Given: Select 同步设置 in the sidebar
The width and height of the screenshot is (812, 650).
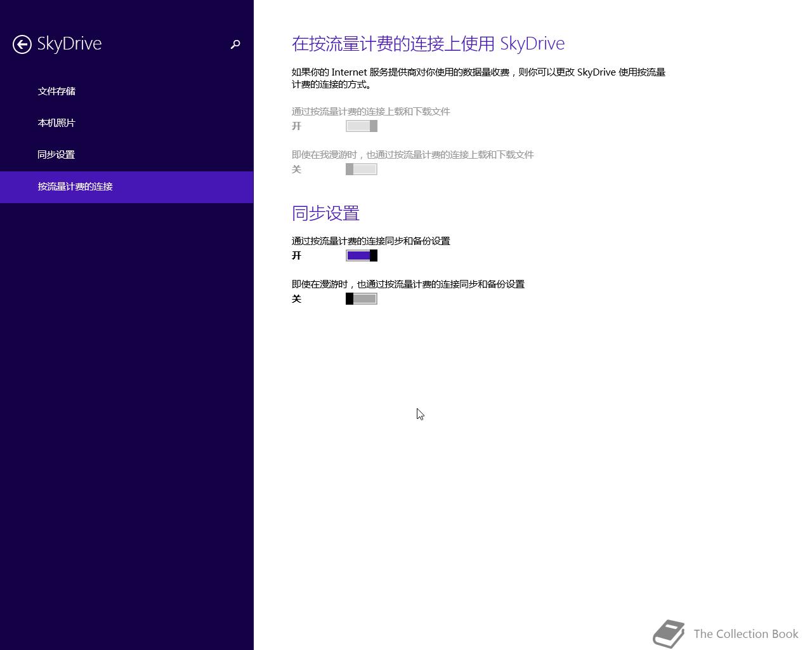Looking at the screenshot, I should 126,155.
